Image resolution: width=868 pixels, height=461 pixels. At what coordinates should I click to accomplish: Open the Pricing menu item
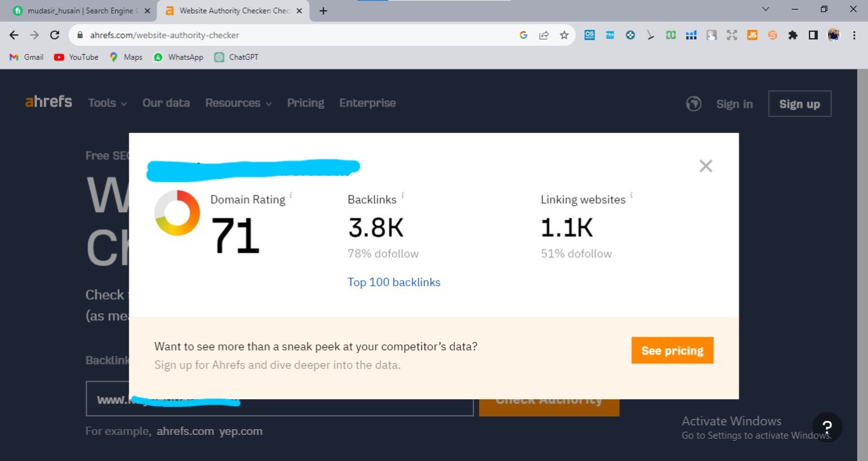(x=305, y=103)
